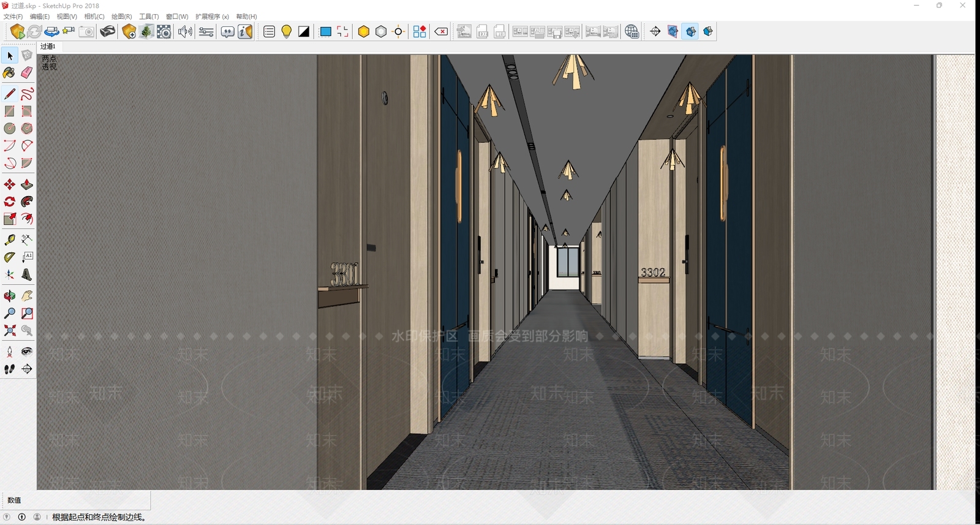
Task: Click the lightbulb icon in top toolbar
Action: [x=286, y=32]
